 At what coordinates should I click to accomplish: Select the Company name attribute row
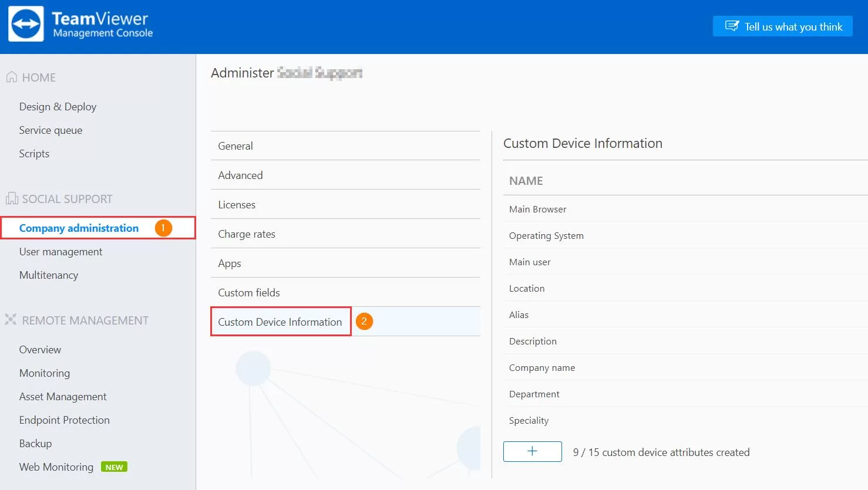click(x=685, y=367)
